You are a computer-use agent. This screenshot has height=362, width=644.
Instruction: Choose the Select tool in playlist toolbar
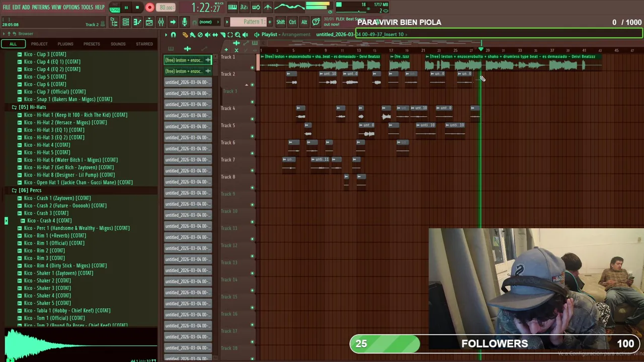pyautogui.click(x=230, y=35)
